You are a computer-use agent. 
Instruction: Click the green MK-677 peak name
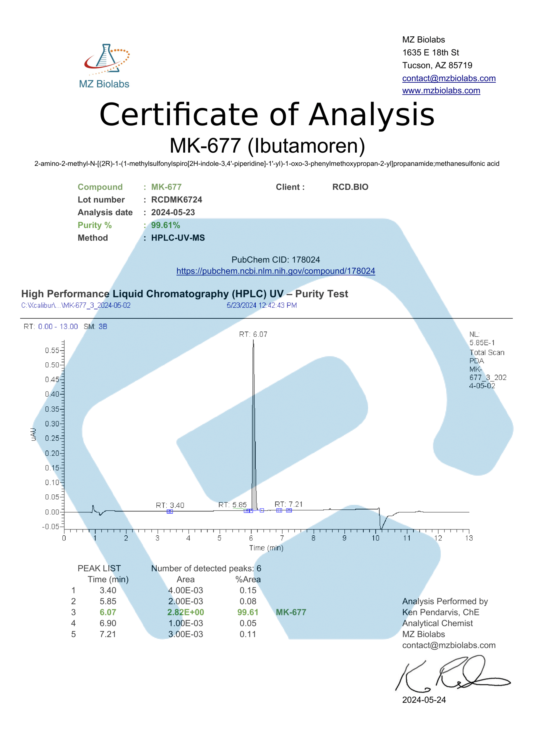tap(291, 612)
